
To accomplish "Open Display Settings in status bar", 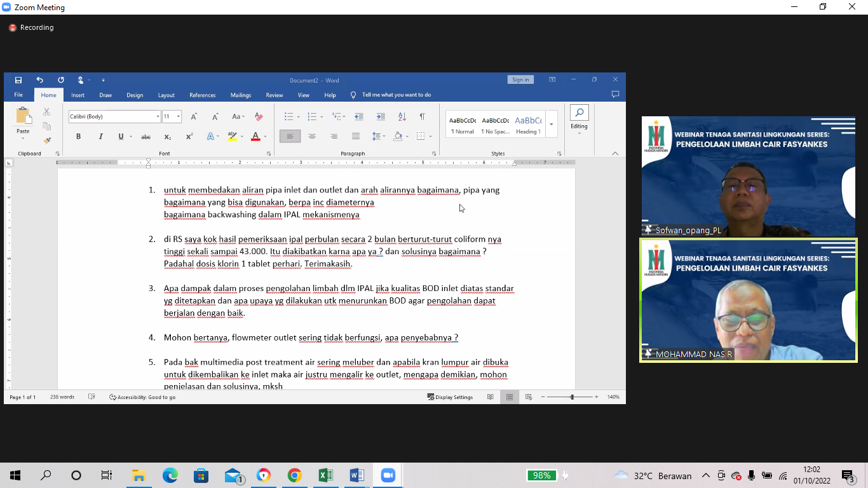I will pos(450,397).
